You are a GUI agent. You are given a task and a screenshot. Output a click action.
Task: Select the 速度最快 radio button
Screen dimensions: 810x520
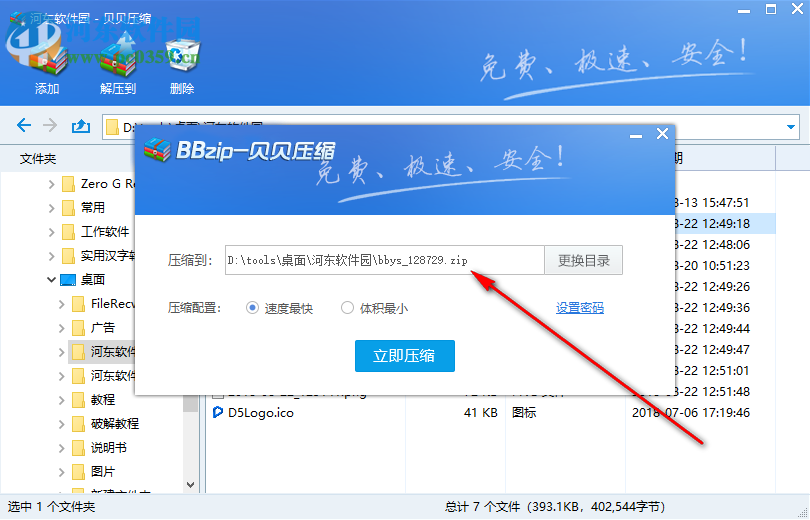click(252, 308)
